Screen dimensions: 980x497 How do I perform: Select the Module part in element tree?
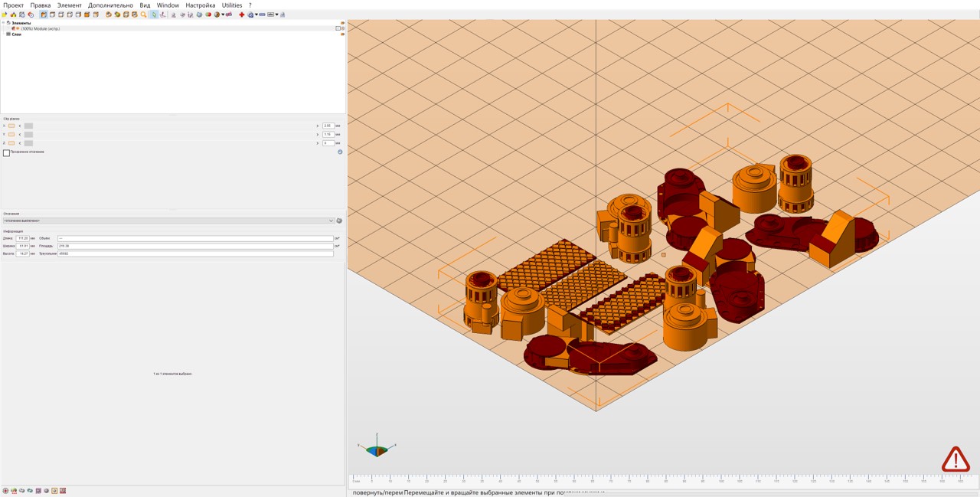40,28
